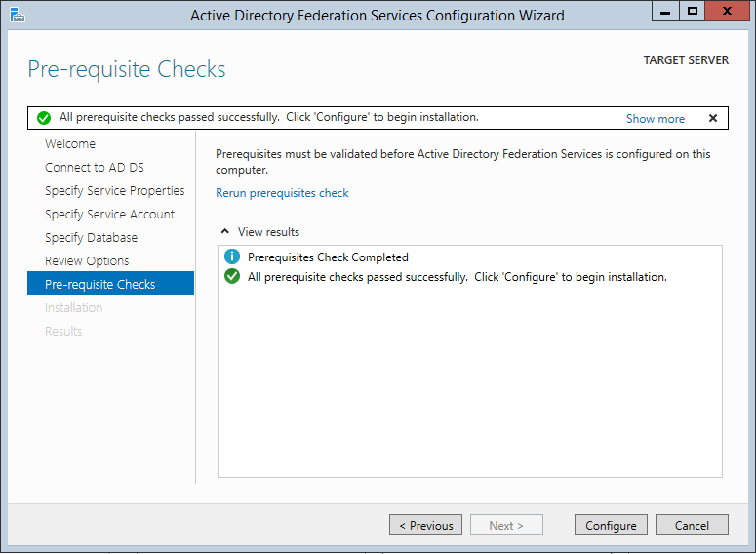This screenshot has width=756, height=554.
Task: Navigate to Specify Service Account step
Action: coord(109,215)
